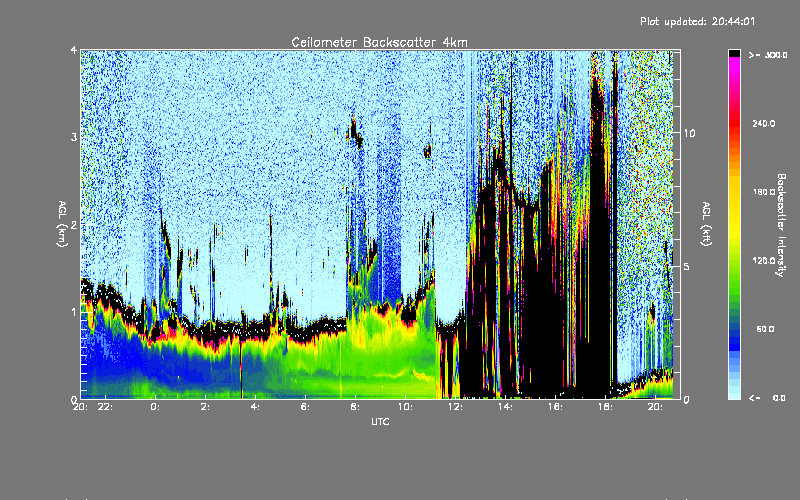Select the "22:" time tick label

106,407
